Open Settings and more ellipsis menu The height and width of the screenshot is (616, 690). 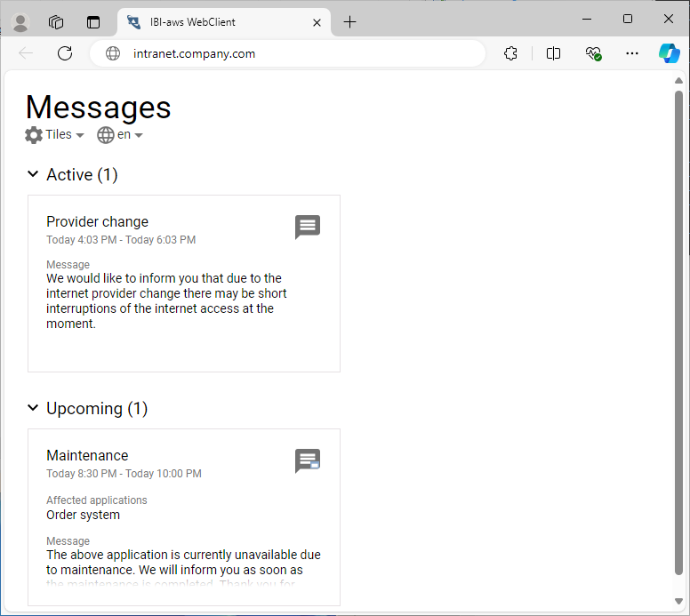click(x=632, y=53)
